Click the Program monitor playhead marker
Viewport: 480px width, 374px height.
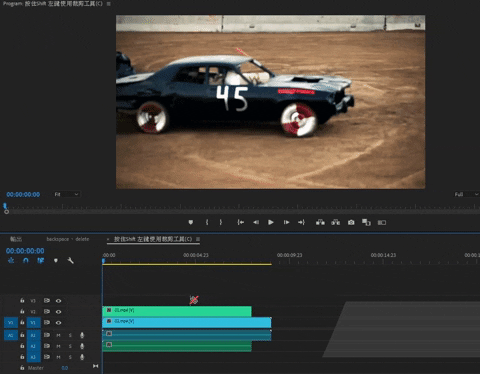point(5,206)
